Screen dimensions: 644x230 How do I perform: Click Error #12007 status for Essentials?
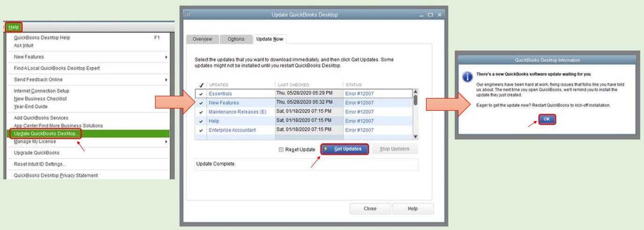point(359,94)
